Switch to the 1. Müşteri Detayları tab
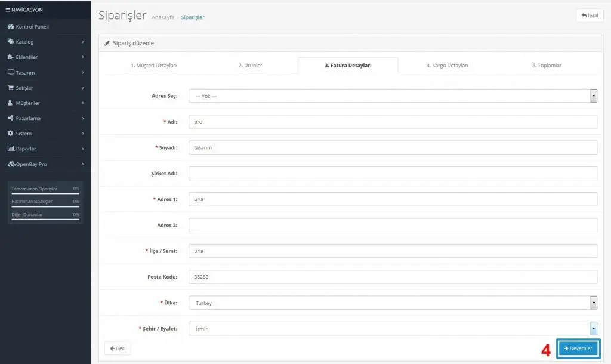Viewport: 611px width, 364px height. [153, 66]
